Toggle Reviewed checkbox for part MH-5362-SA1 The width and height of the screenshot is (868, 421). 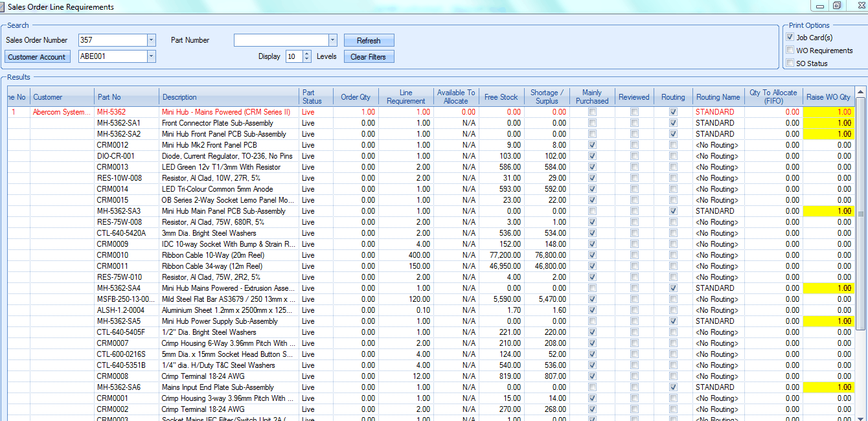(x=634, y=123)
